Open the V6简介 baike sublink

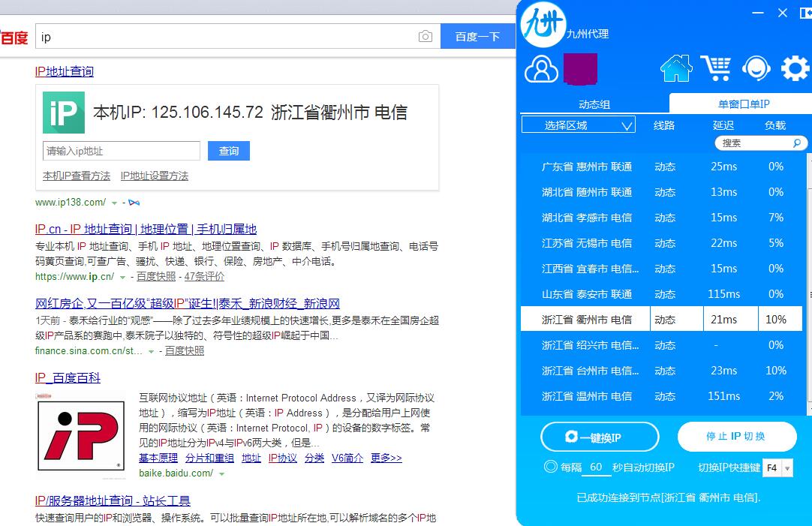(x=347, y=458)
